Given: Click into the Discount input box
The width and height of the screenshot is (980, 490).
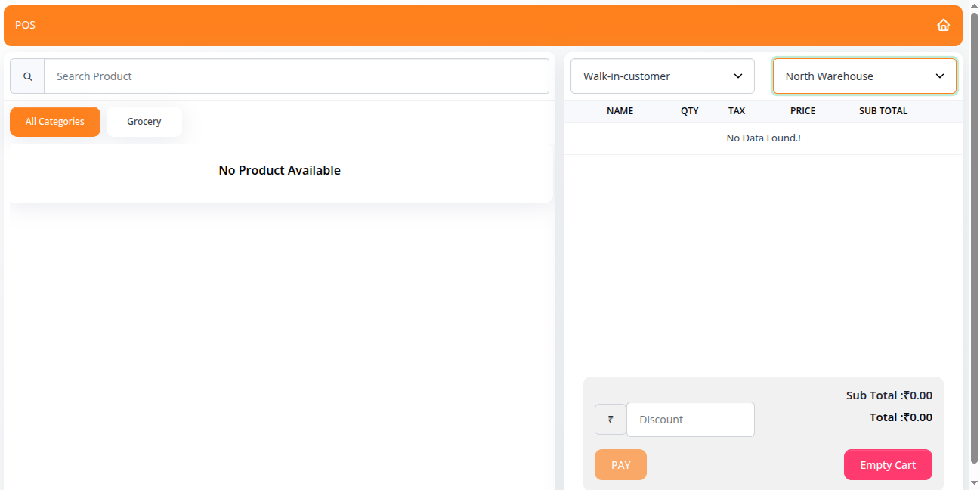Looking at the screenshot, I should (690, 420).
